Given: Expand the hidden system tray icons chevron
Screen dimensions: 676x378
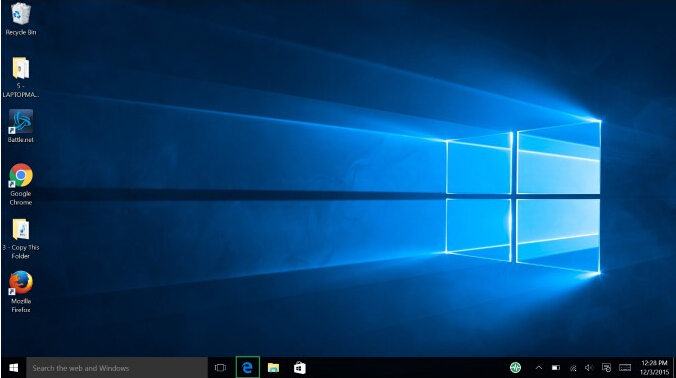Looking at the screenshot, I should pyautogui.click(x=538, y=368).
